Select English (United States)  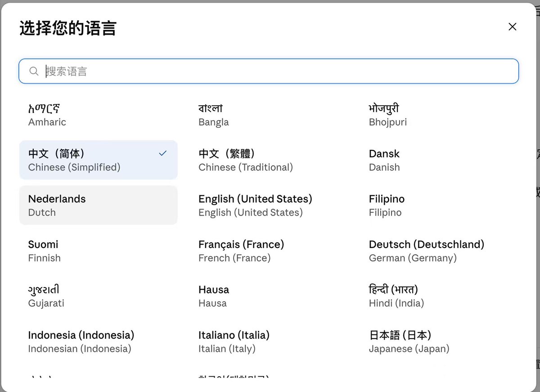click(x=269, y=205)
